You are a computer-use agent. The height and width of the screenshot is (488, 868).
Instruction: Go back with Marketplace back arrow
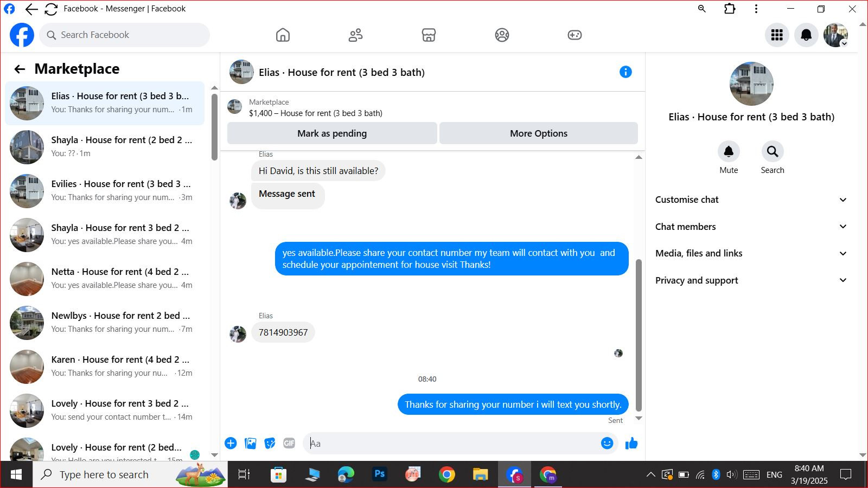pyautogui.click(x=20, y=69)
